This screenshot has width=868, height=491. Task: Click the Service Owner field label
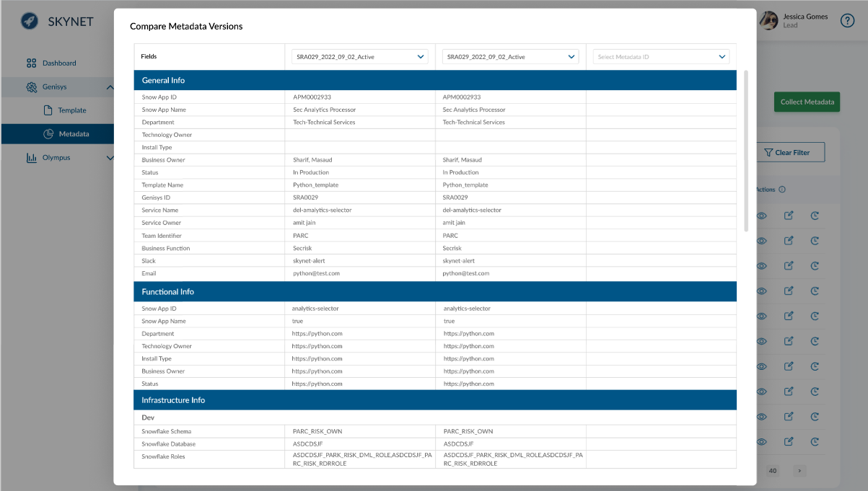(162, 223)
